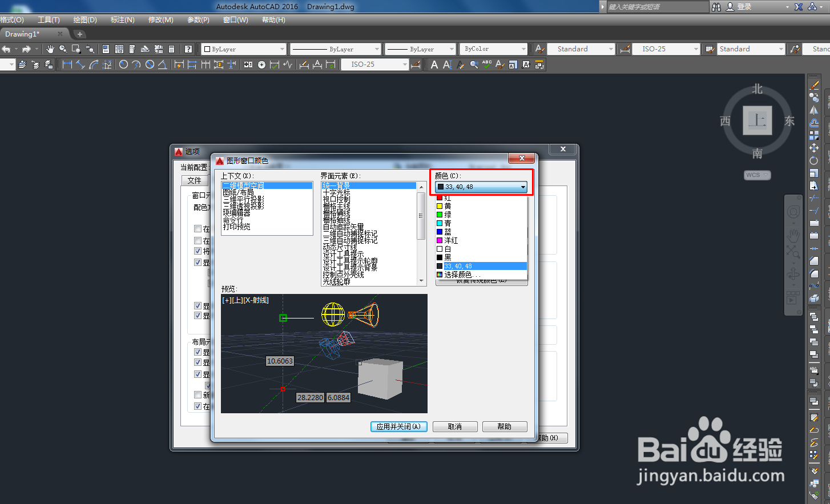Select the Linear dimension tool
The image size is (830, 504).
pos(67,64)
